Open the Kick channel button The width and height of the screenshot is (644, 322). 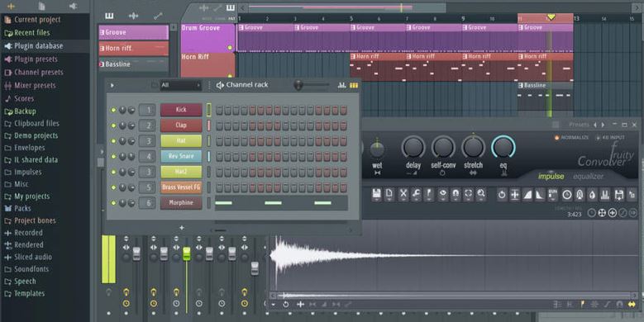(181, 110)
